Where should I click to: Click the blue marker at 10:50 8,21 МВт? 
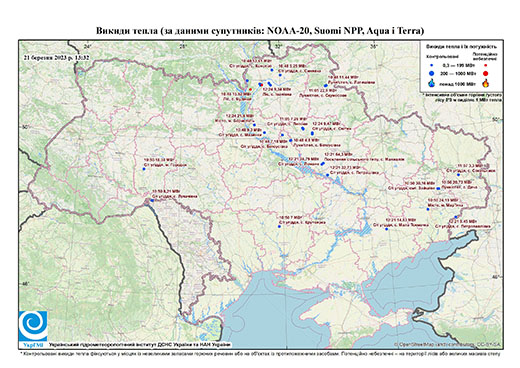pyautogui.click(x=152, y=201)
